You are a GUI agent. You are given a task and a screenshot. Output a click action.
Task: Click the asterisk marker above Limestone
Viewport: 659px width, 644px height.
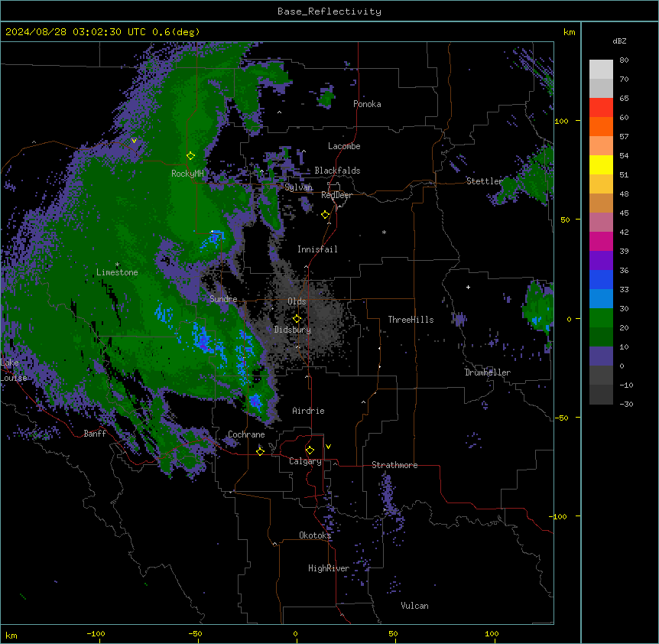pyautogui.click(x=117, y=265)
